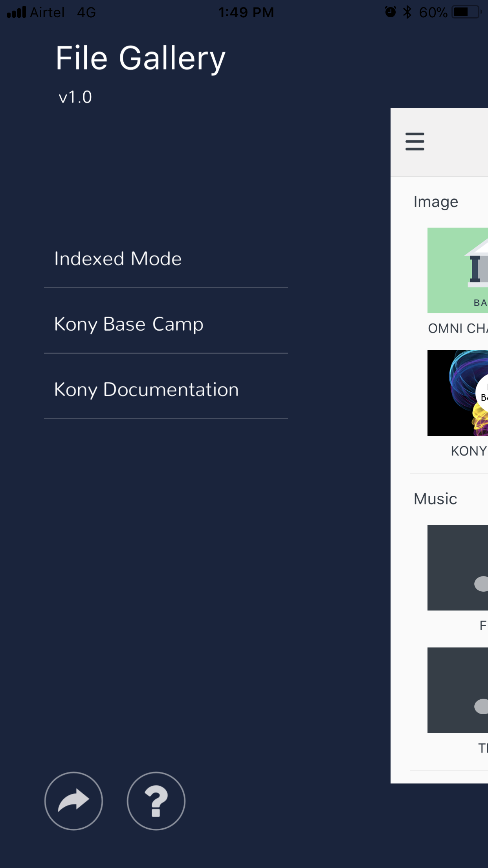
Task: Open the second Music track thumbnail
Action: [x=458, y=690]
